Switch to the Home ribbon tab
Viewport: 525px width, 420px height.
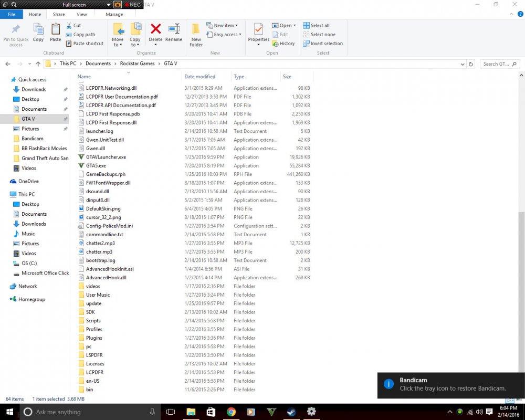point(35,14)
